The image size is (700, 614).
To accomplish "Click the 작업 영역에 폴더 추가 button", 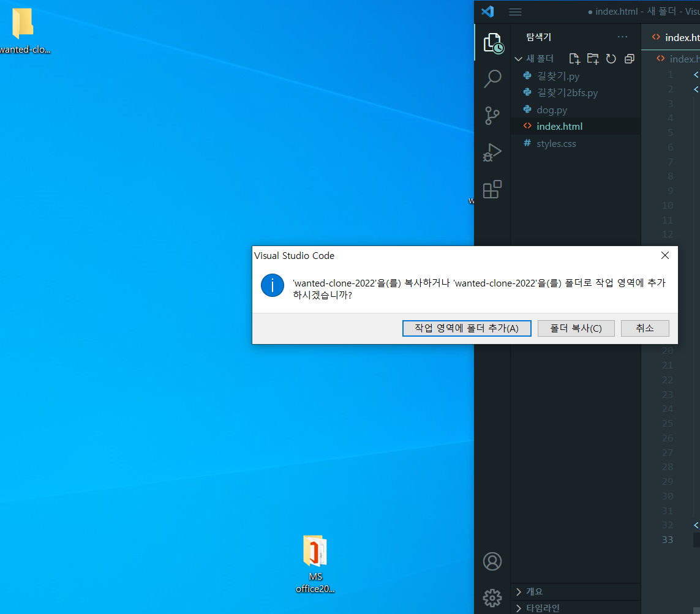I will (467, 328).
